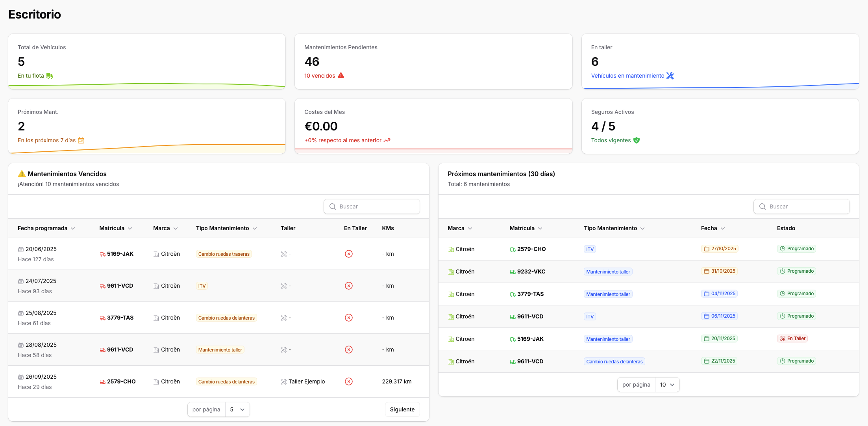Click the En Taller red X for 3779-TAS row
The width and height of the screenshot is (868, 426).
point(348,318)
